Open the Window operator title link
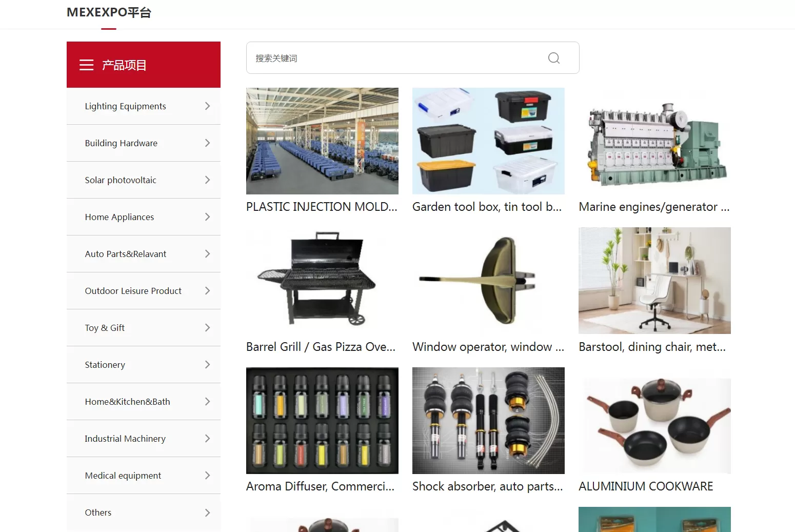The width and height of the screenshot is (795, 532). point(488,347)
